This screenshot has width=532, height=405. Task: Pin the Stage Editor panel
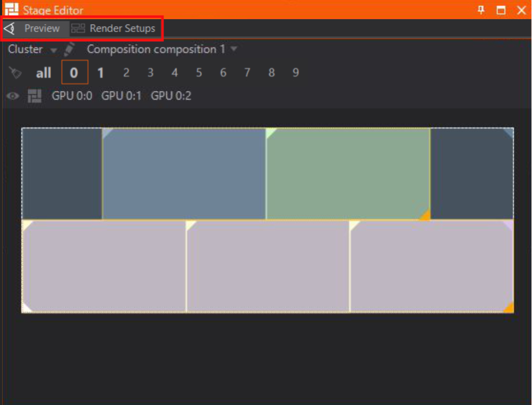point(481,10)
